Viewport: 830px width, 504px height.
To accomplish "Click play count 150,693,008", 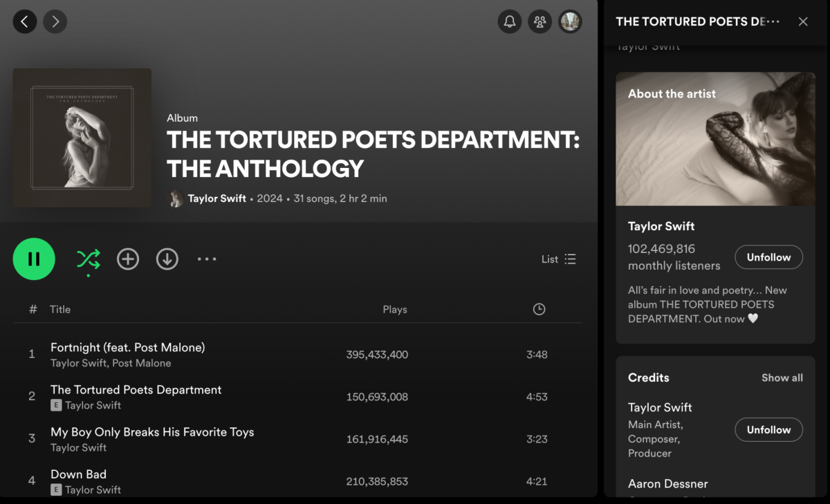I will tap(377, 397).
